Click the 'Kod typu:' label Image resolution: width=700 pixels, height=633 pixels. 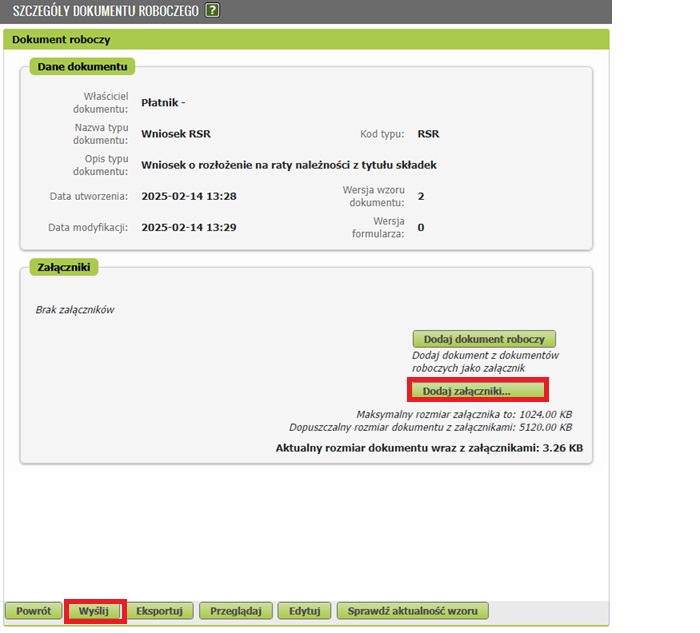[x=382, y=134]
